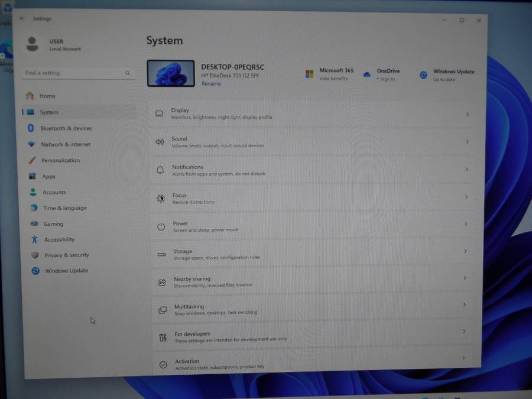Click the Microsoft 365 logo icon

tap(309, 74)
